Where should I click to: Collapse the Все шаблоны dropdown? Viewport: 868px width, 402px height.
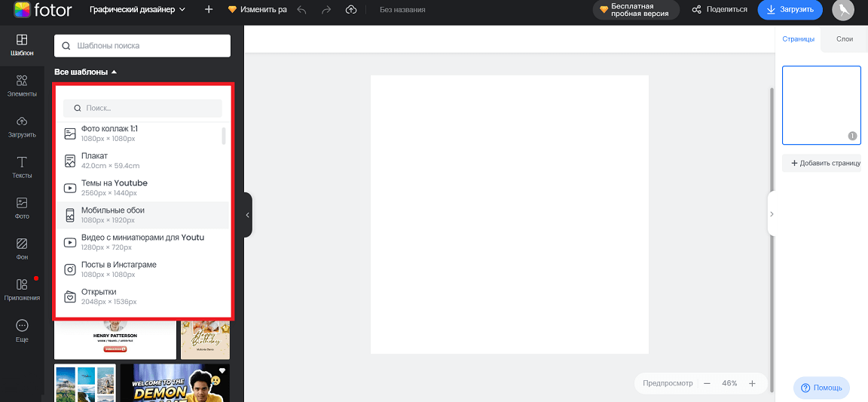[86, 72]
